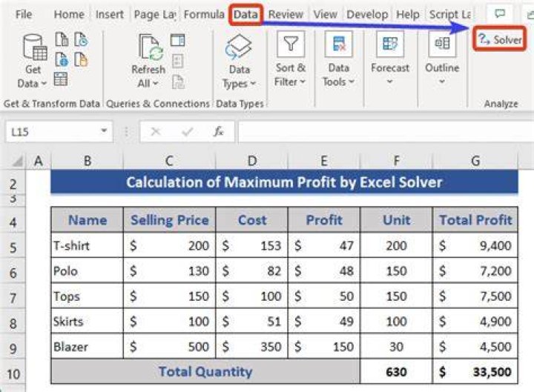Click the grand total profit 33,500
Viewport: 534px width, 392px height.
(475, 371)
